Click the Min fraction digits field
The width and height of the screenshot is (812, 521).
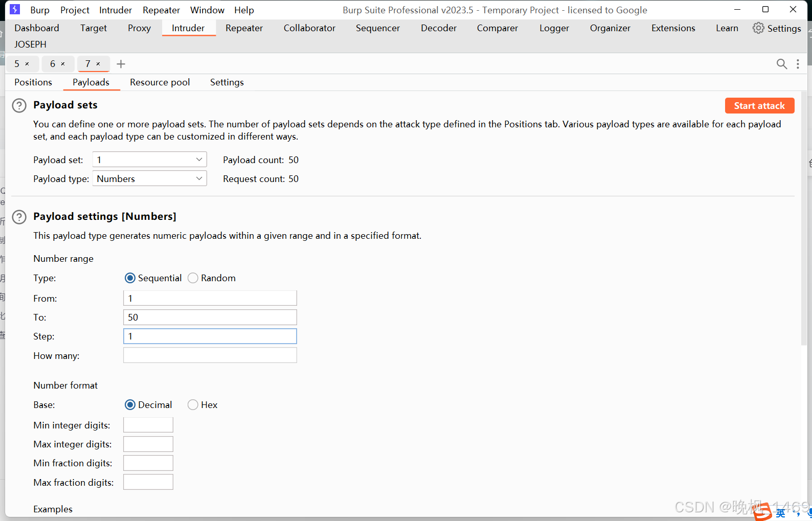[148, 463]
